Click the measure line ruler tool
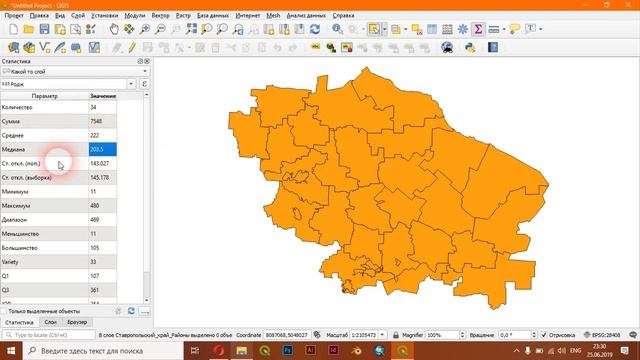The height and width of the screenshot is (360, 640). click(x=493, y=29)
